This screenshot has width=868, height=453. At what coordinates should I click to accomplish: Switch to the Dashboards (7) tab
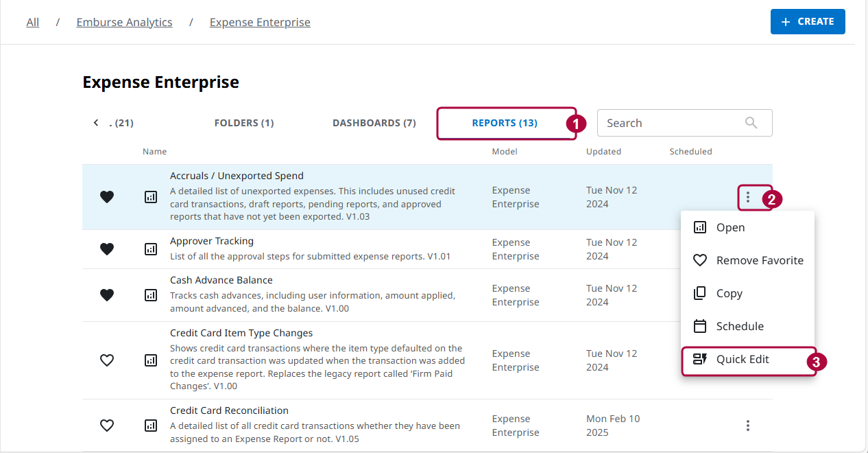374,123
